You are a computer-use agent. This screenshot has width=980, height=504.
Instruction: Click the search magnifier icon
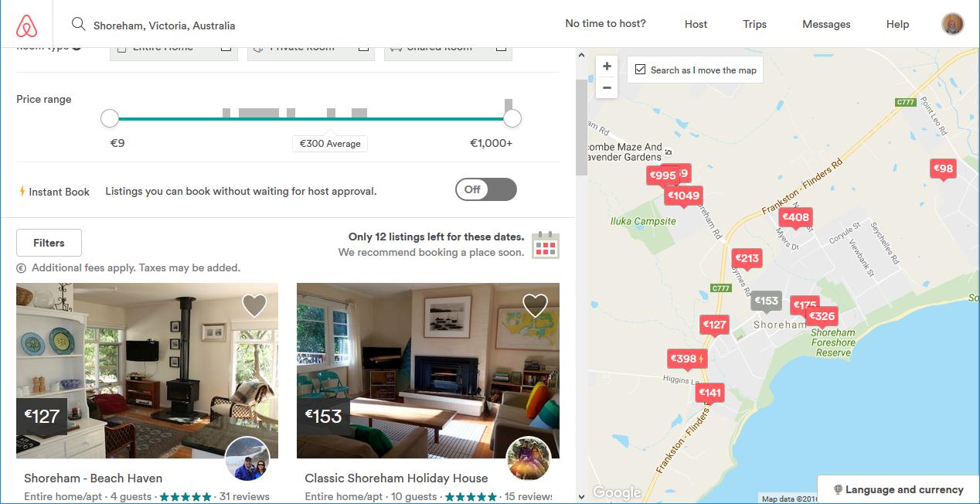point(78,24)
